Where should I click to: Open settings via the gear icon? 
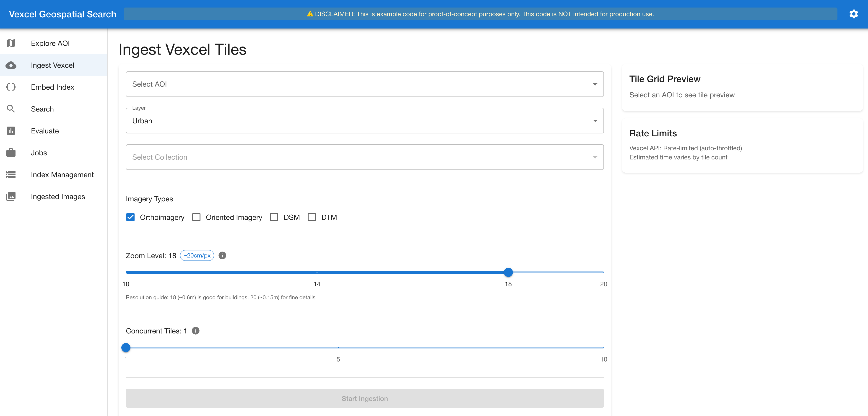coord(853,14)
